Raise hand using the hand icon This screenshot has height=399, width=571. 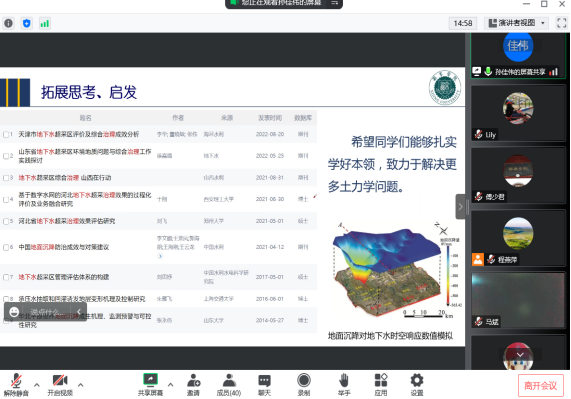pyautogui.click(x=344, y=380)
